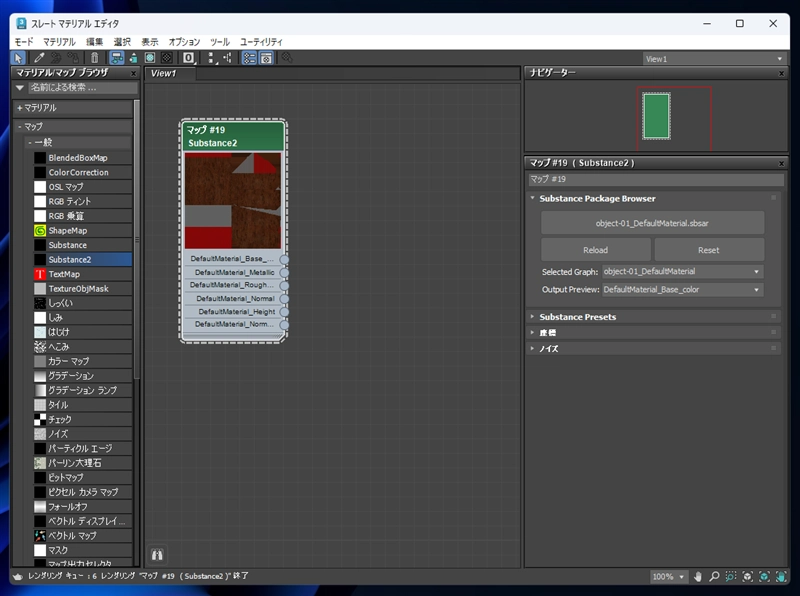Toggle the Parameter Editor panel button
This screenshot has height=596, width=800.
[x=266, y=59]
